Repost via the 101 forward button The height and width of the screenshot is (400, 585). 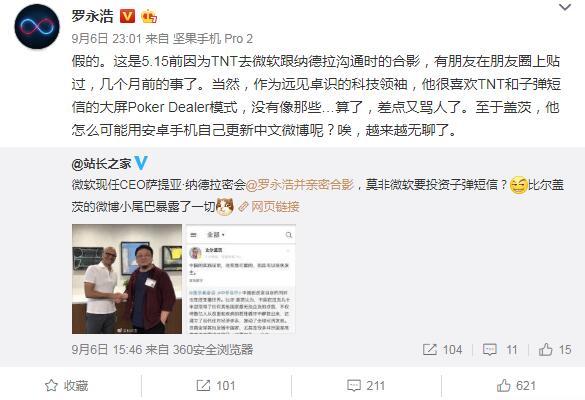coord(216,385)
